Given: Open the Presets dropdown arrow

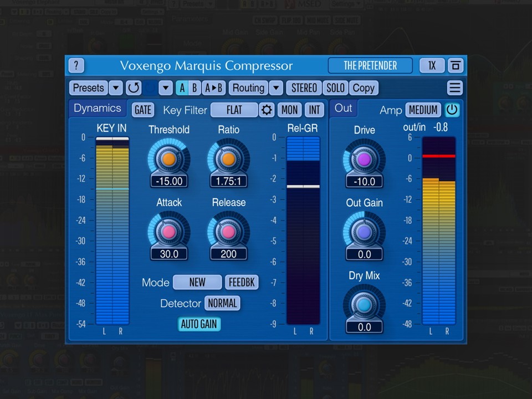Looking at the screenshot, I should click(116, 88).
